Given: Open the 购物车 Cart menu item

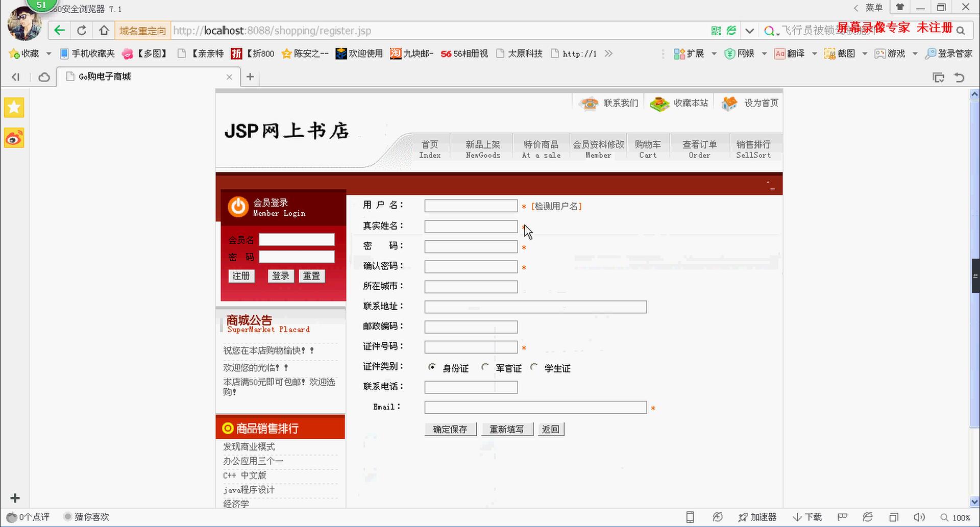Looking at the screenshot, I should pyautogui.click(x=648, y=149).
